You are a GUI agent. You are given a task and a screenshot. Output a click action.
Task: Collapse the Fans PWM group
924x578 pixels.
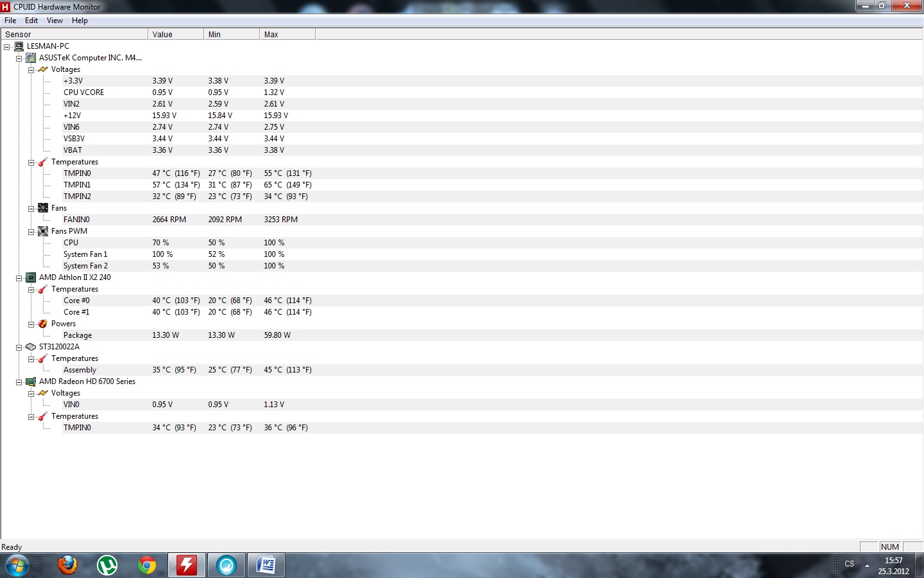pyautogui.click(x=31, y=232)
